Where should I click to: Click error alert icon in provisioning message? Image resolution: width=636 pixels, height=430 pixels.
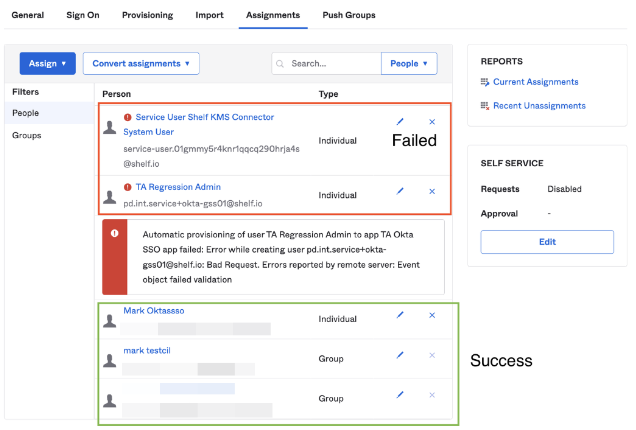pos(114,233)
